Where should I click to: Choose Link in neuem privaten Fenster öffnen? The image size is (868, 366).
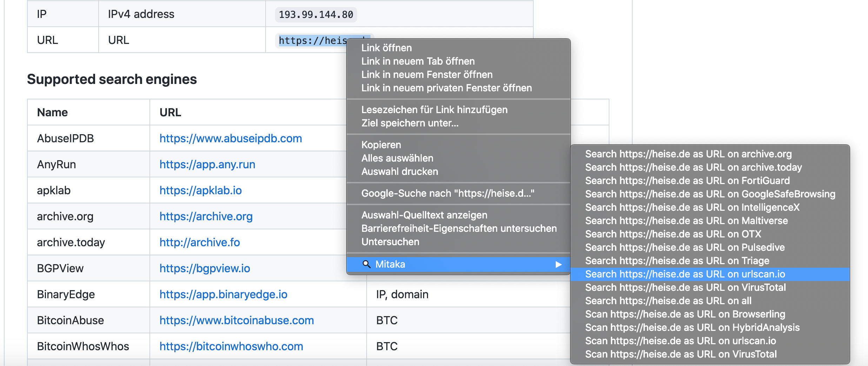[446, 88]
